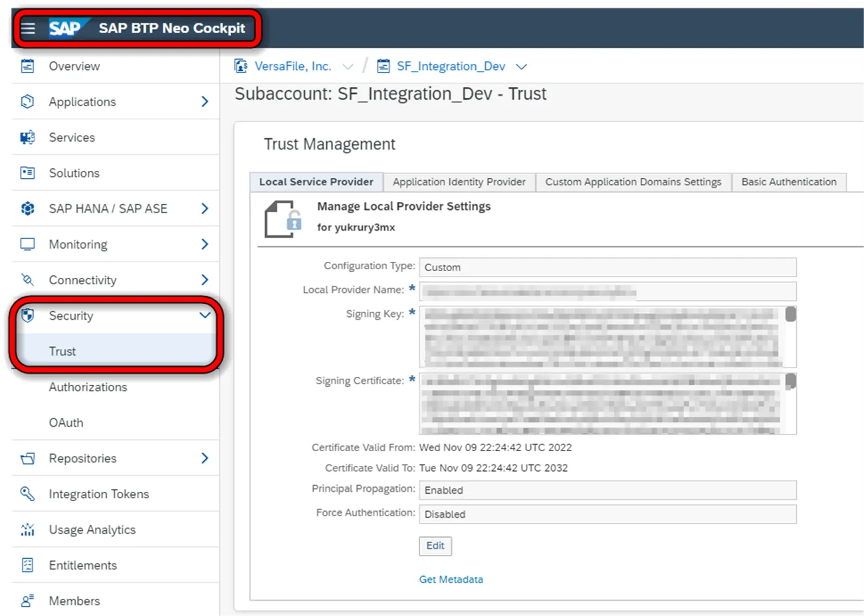
Task: Click the Monitoring screen icon
Action: (x=27, y=244)
